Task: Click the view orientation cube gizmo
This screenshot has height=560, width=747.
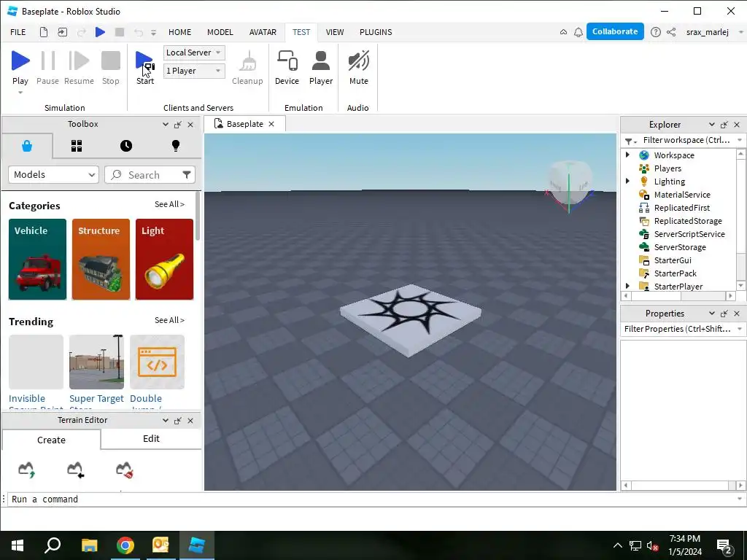Action: point(569,183)
